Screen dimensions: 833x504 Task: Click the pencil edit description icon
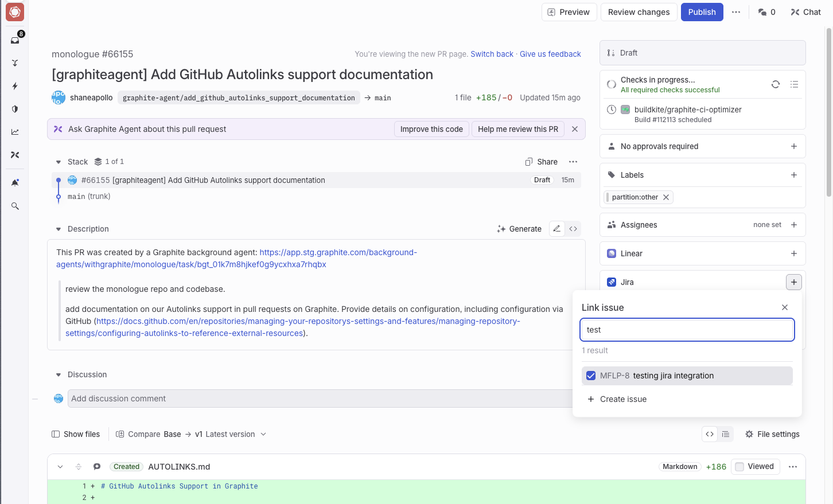point(556,229)
